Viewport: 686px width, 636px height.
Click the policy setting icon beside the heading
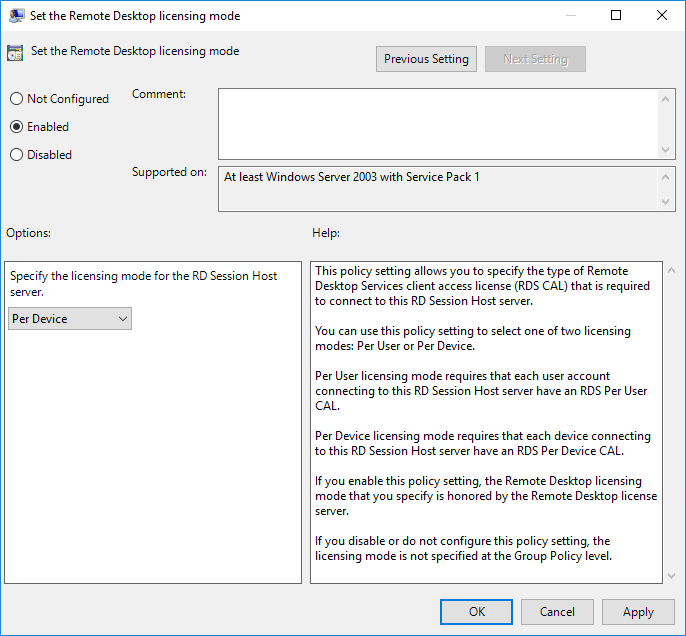click(17, 52)
